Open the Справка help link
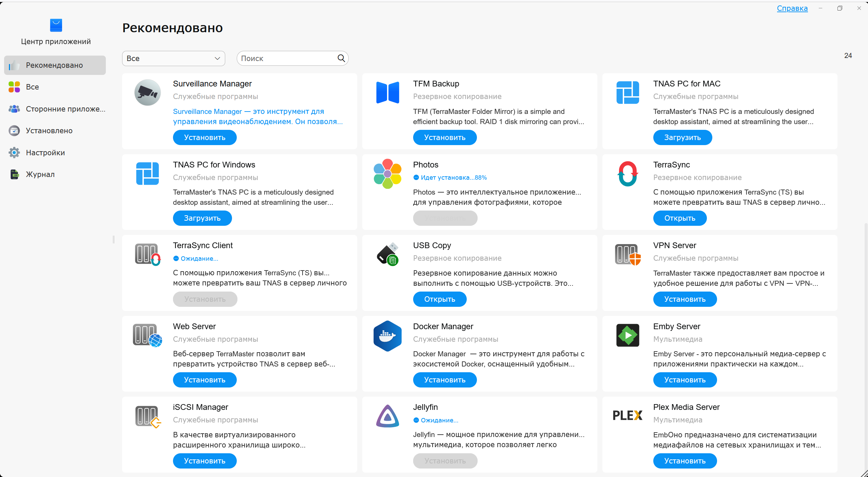 pyautogui.click(x=792, y=8)
